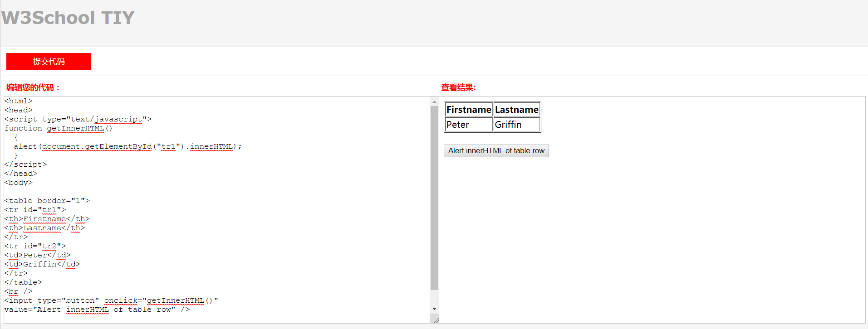
Task: Click the 查看结果 label
Action: (x=458, y=87)
